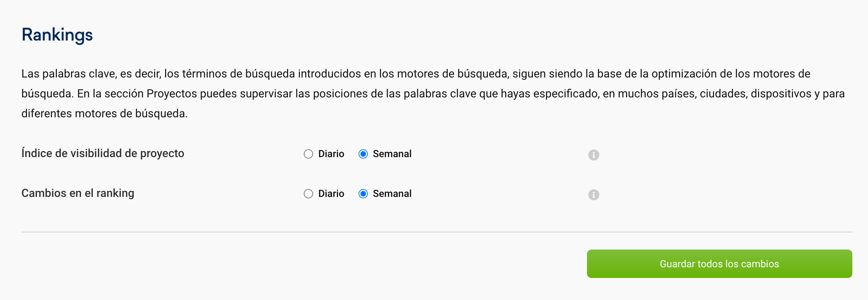Click info icon for Índice de visibilidad

(x=593, y=155)
